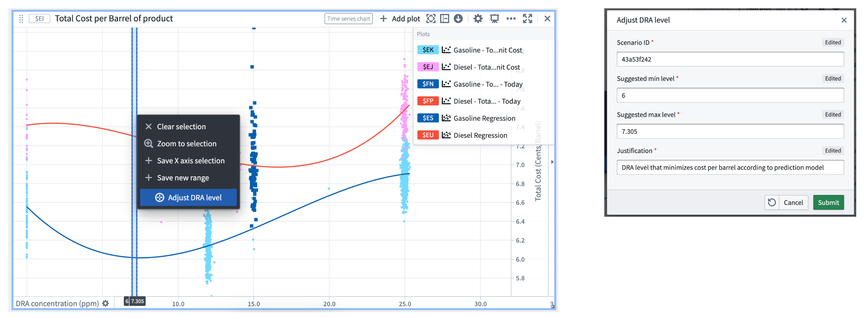Open DRA concentration axis settings gear
The height and width of the screenshot is (318, 868).
point(106,303)
